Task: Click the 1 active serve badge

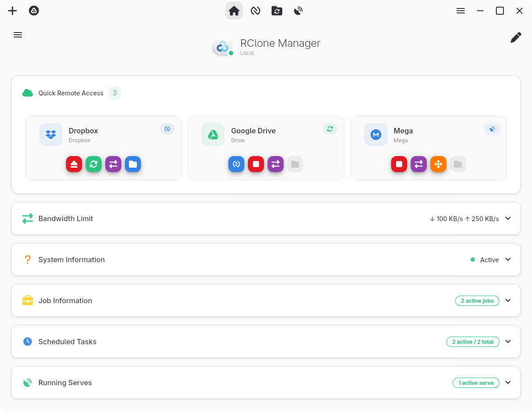Action: click(x=476, y=383)
